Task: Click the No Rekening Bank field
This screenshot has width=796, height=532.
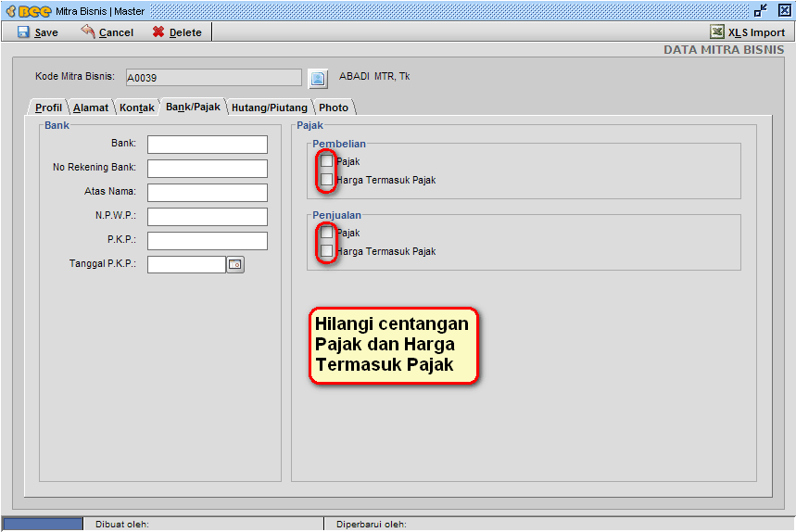Action: tap(208, 169)
